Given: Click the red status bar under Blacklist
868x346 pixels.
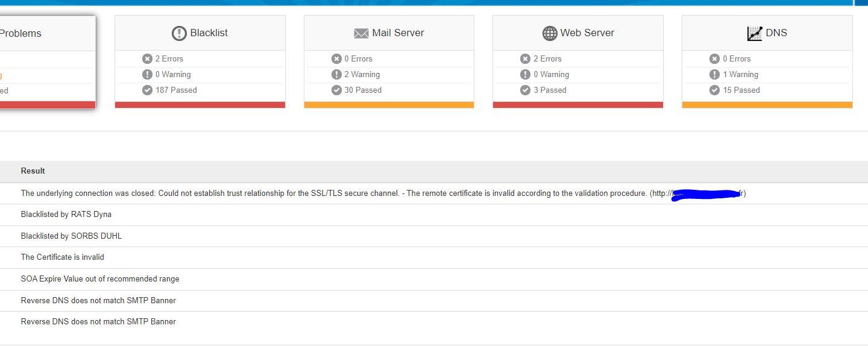Looking at the screenshot, I should 200,105.
